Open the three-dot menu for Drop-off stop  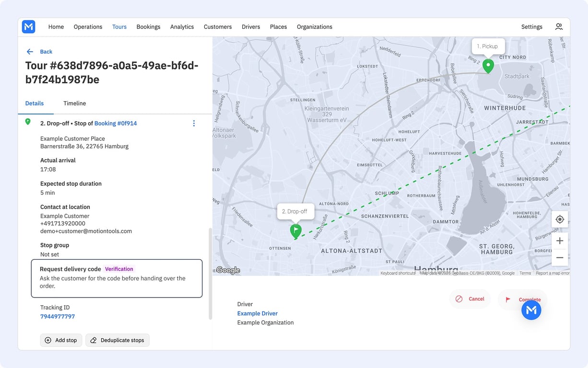194,124
